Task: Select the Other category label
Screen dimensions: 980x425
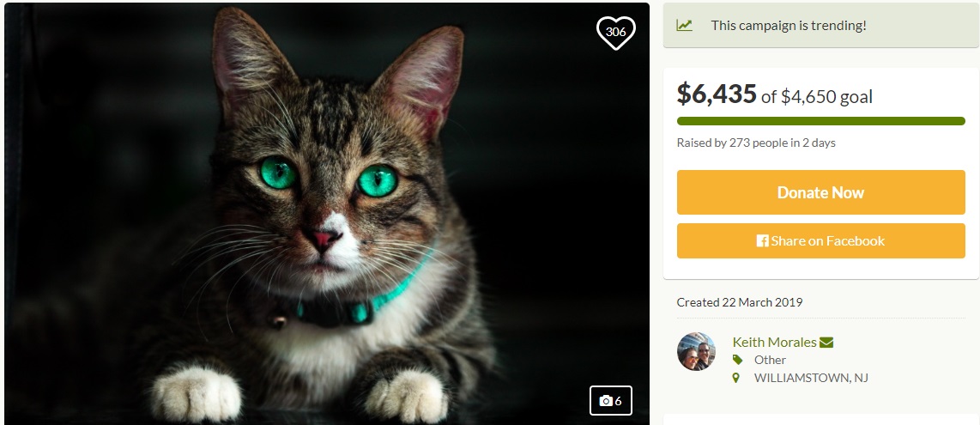Action: coord(770,360)
